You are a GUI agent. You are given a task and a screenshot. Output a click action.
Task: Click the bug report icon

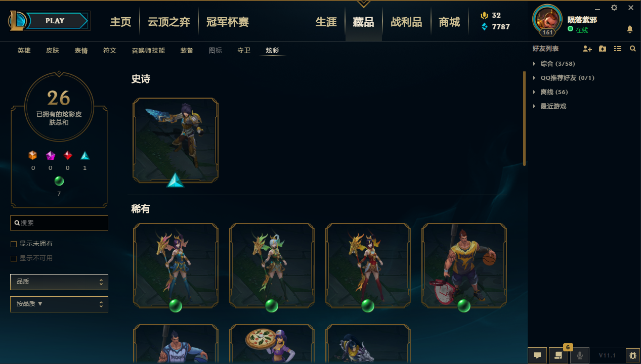(632, 355)
